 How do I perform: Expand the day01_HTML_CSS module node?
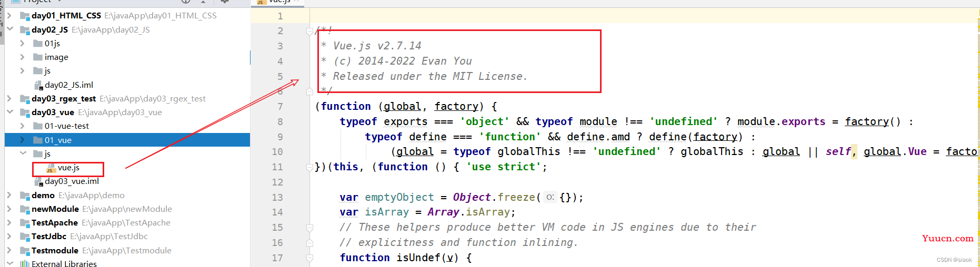coord(9,16)
